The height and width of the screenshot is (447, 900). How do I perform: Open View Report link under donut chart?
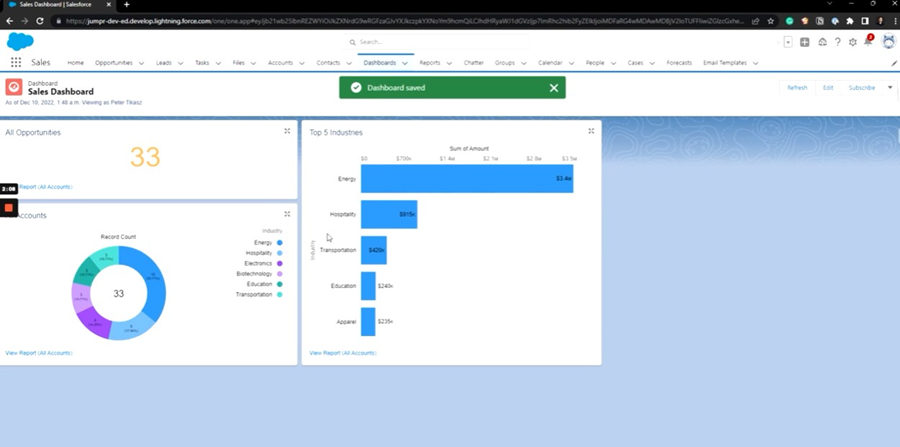(39, 353)
